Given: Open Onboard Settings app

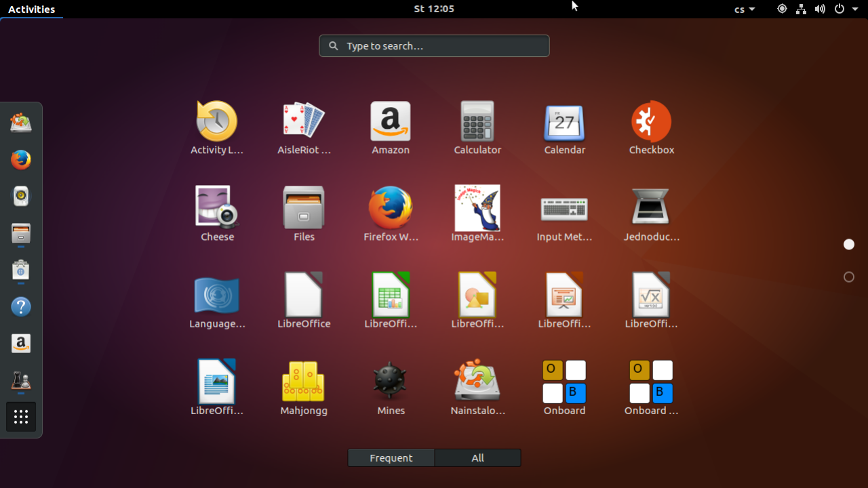Looking at the screenshot, I should coord(651,388).
